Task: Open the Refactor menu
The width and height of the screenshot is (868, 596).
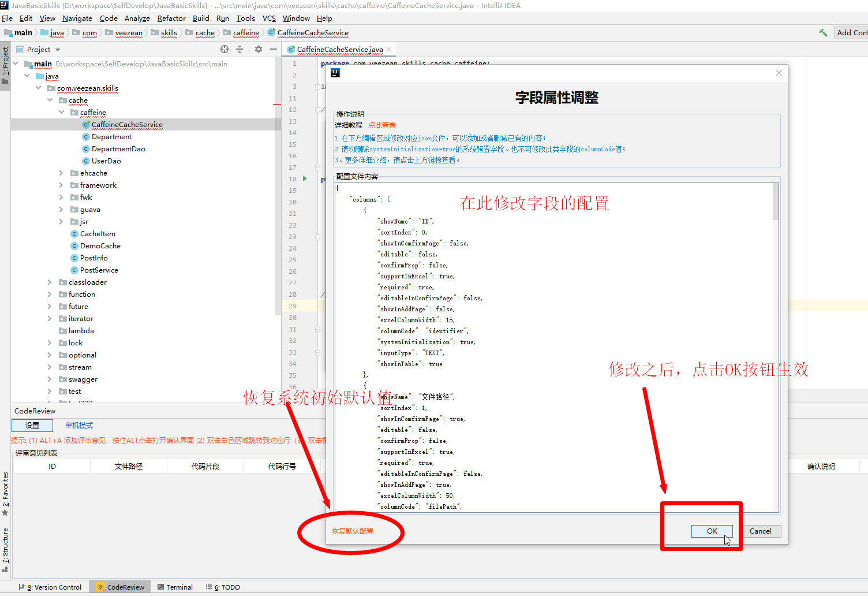Action: point(171,18)
